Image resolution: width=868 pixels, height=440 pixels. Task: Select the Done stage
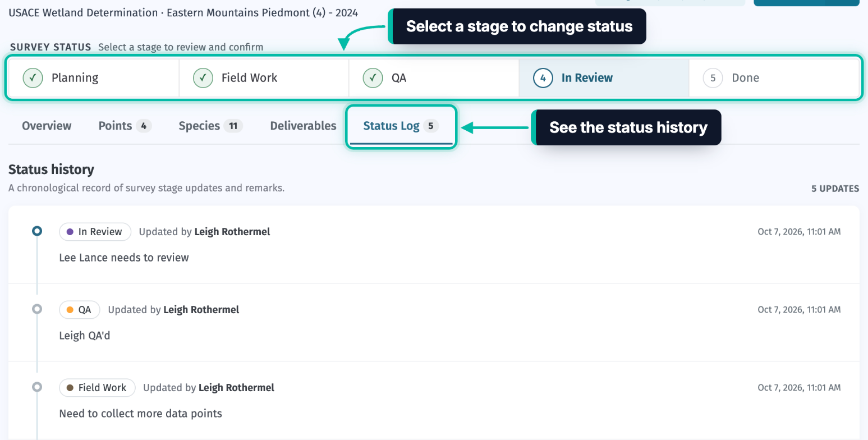774,78
